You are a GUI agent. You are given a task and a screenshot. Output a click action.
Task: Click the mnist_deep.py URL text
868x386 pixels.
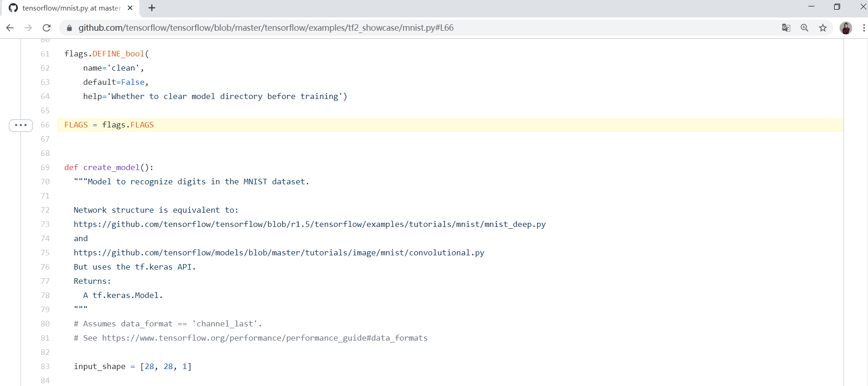click(310, 225)
